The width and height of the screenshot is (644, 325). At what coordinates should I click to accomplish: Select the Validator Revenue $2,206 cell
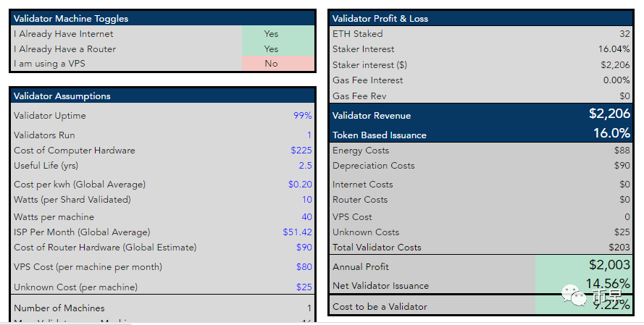point(609,114)
